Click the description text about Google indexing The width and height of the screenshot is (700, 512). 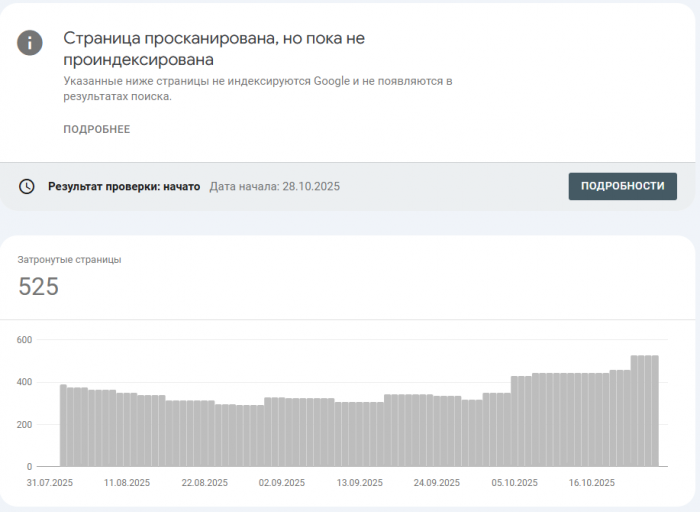pyautogui.click(x=258, y=88)
